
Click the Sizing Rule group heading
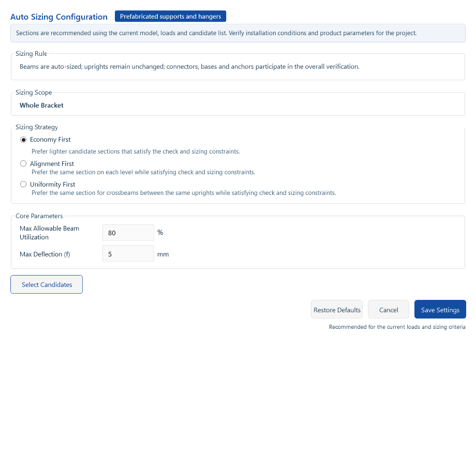[x=31, y=54]
